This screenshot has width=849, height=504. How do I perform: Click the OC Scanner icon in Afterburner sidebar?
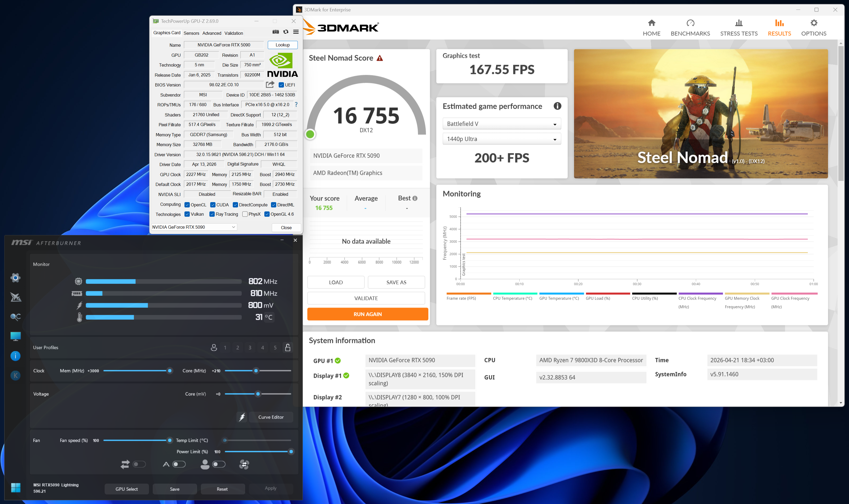(x=15, y=317)
